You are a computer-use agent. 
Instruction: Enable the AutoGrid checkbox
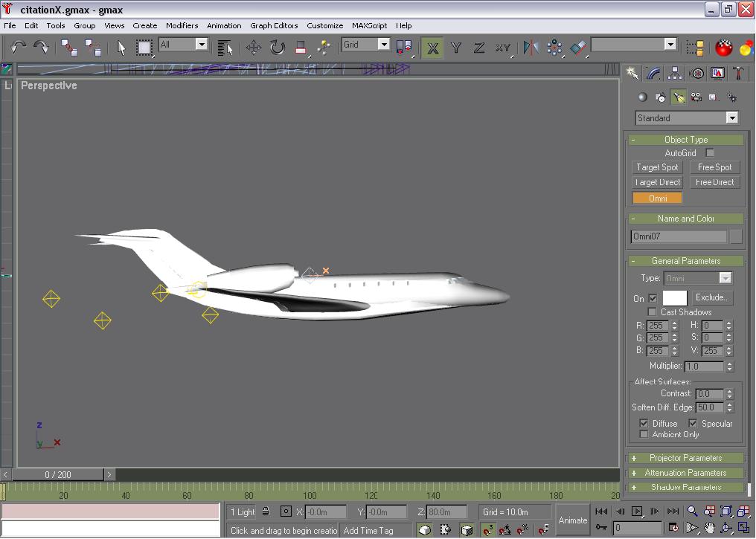710,153
